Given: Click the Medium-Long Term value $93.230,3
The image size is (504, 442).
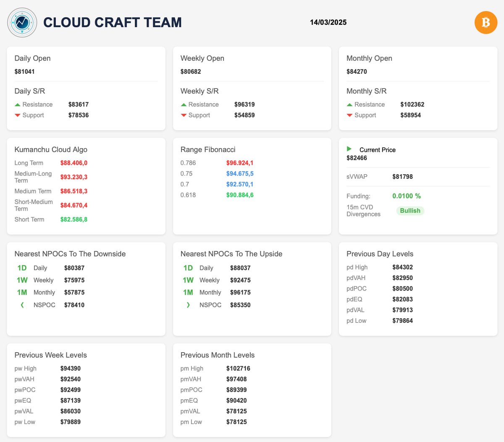Looking at the screenshot, I should (x=74, y=177).
